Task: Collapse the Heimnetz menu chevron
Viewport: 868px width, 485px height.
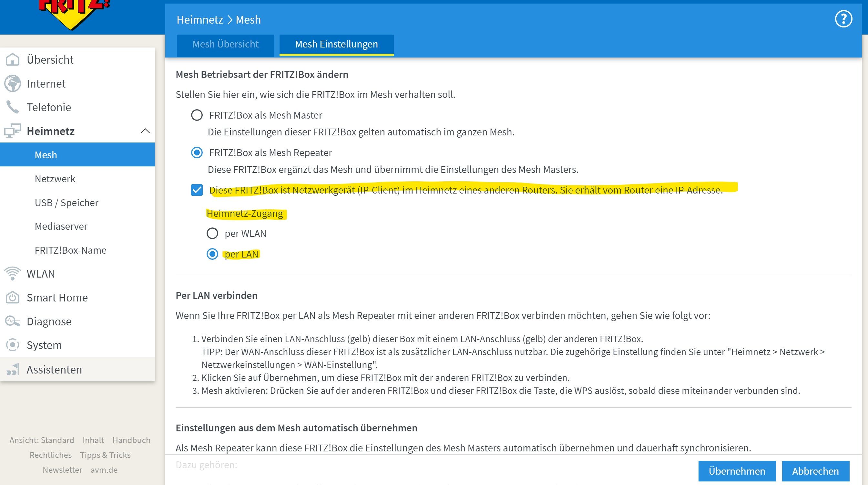Action: coord(145,131)
